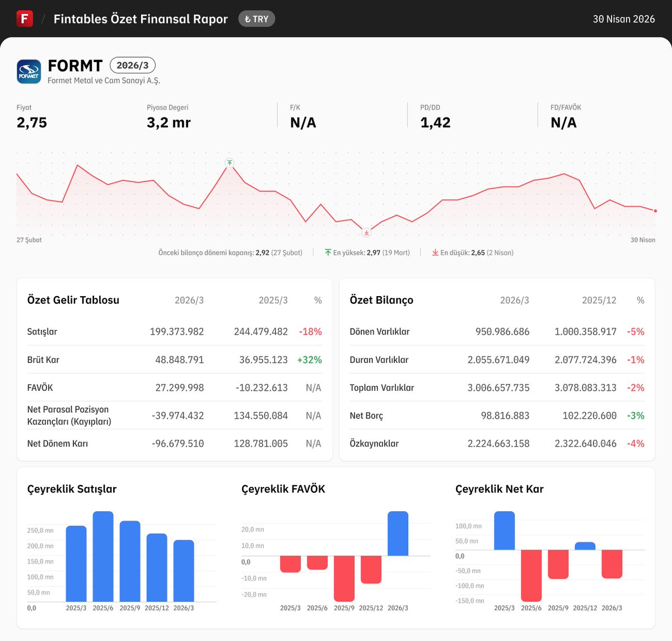Viewport: 672px width, 641px height.
Task: Click the red Fintables F logo
Action: [25, 18]
